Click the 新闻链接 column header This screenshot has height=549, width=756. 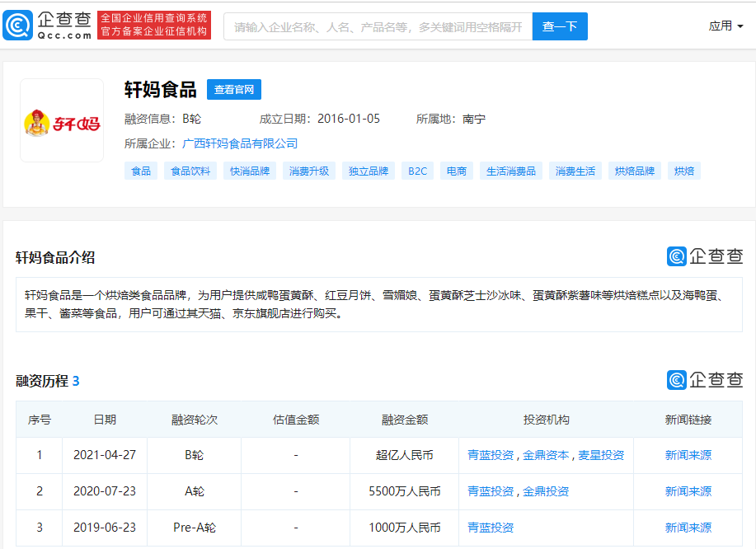coord(688,420)
